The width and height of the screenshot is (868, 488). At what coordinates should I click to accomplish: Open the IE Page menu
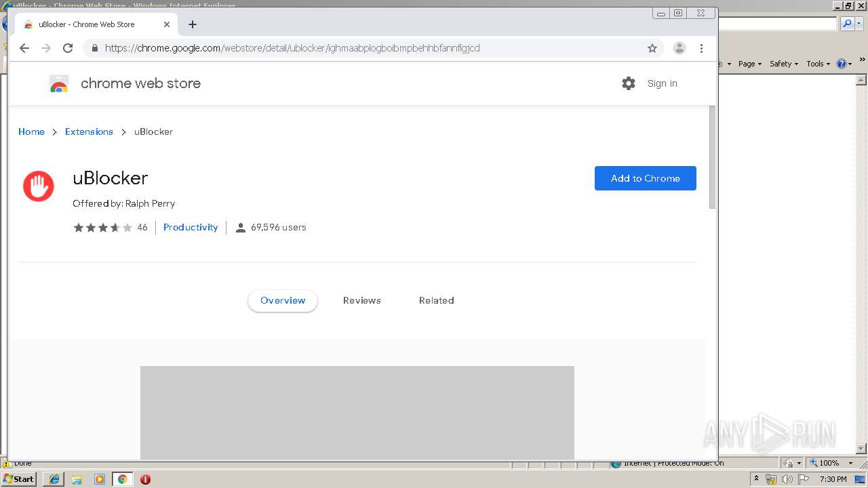[x=750, y=64]
